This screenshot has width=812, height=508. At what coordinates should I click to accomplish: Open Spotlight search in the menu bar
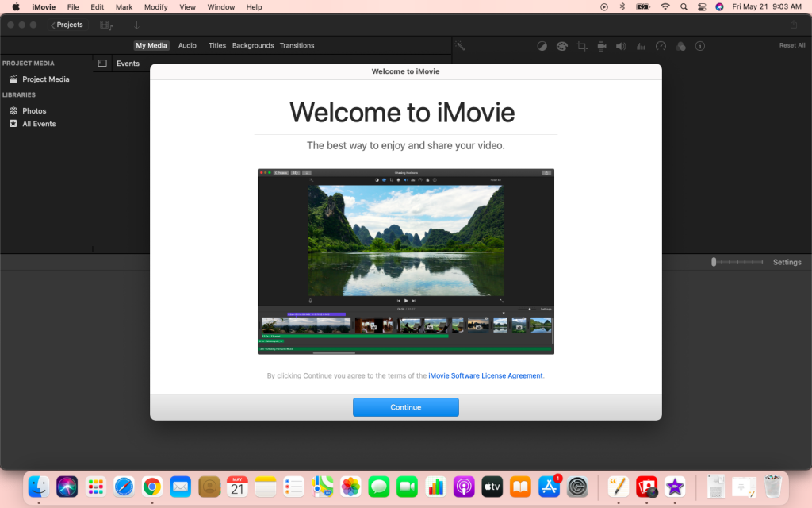[684, 6]
